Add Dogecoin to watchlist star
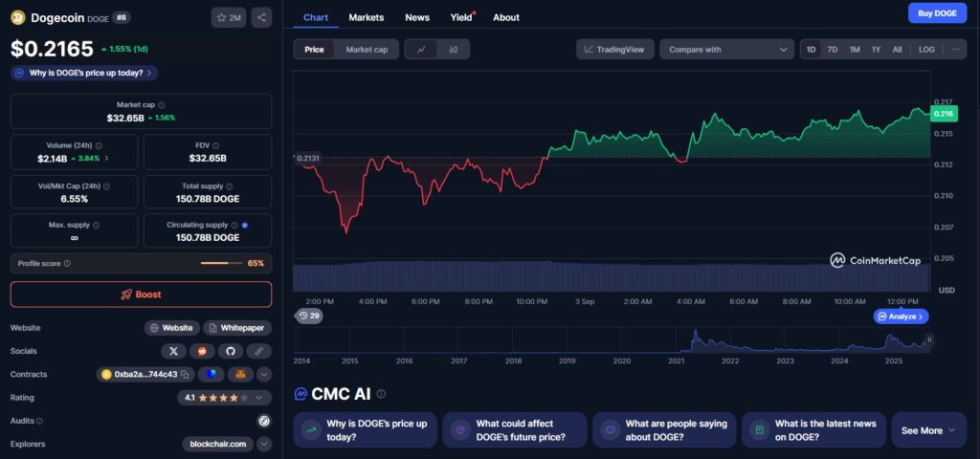 [228, 17]
